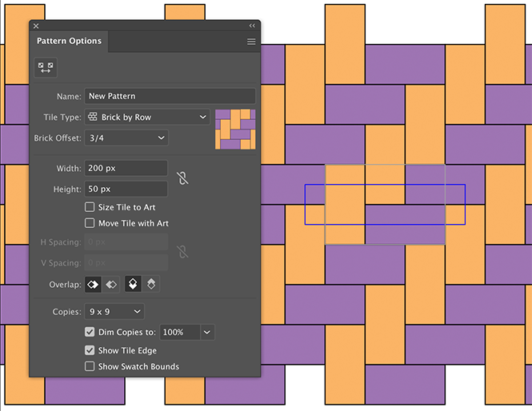This screenshot has width=532, height=411.
Task: Toggle the disabled spacing proportions link icon
Action: 182,252
